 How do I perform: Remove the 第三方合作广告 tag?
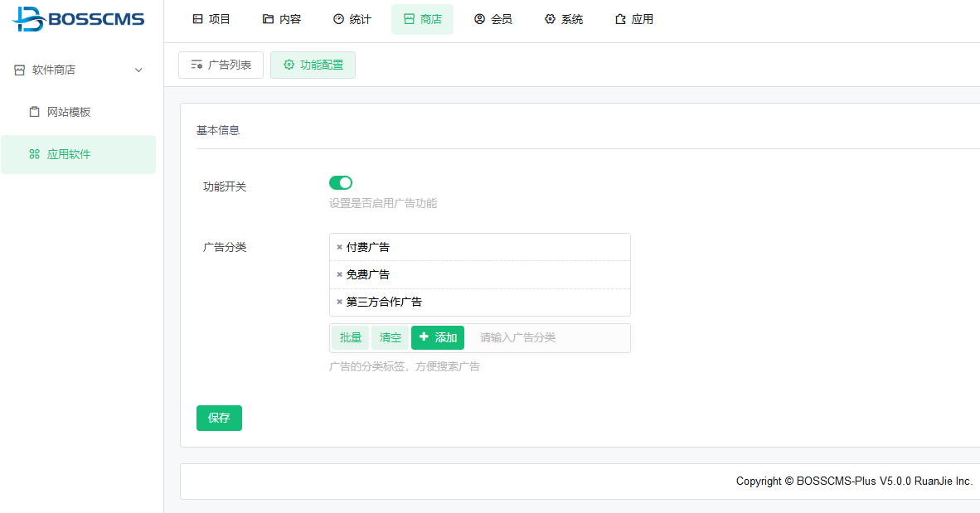(x=339, y=302)
